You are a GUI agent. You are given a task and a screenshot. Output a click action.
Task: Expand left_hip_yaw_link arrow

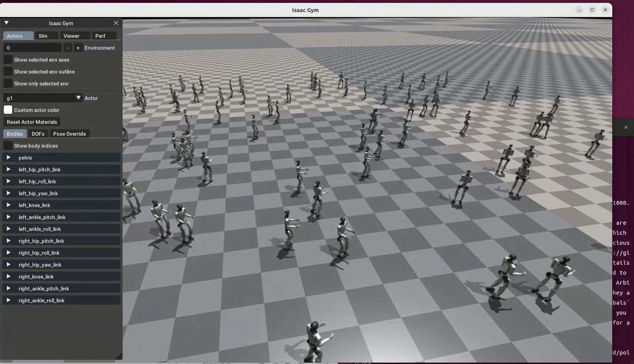(8, 193)
